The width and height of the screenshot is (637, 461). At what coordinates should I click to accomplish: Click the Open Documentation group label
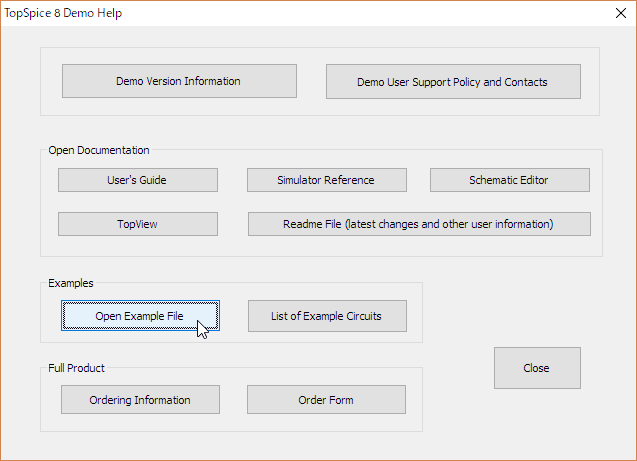click(x=99, y=150)
